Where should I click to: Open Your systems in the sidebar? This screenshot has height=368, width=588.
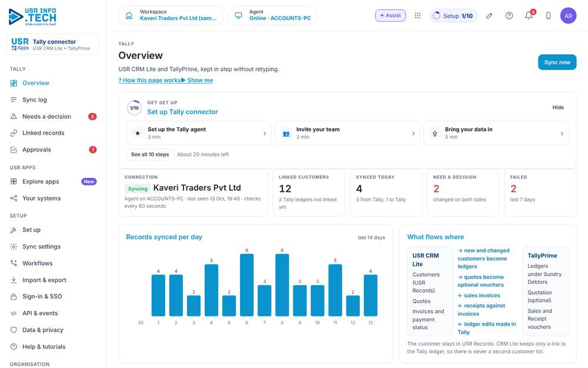pyautogui.click(x=54, y=198)
